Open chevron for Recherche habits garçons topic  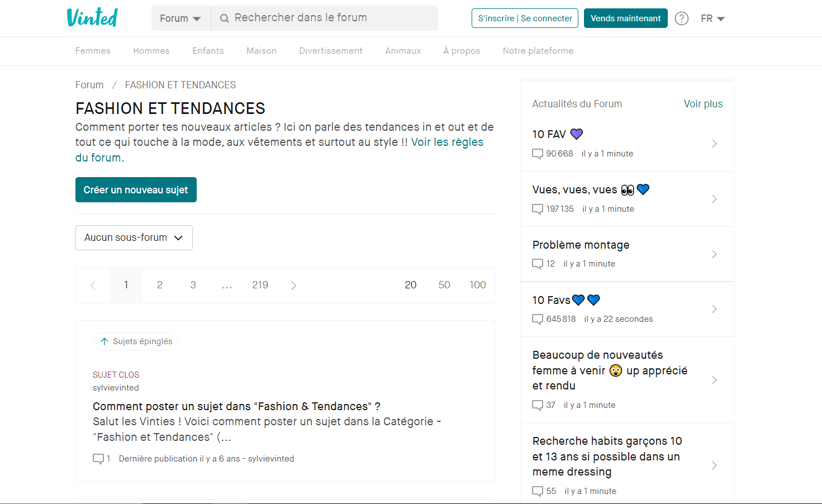714,465
